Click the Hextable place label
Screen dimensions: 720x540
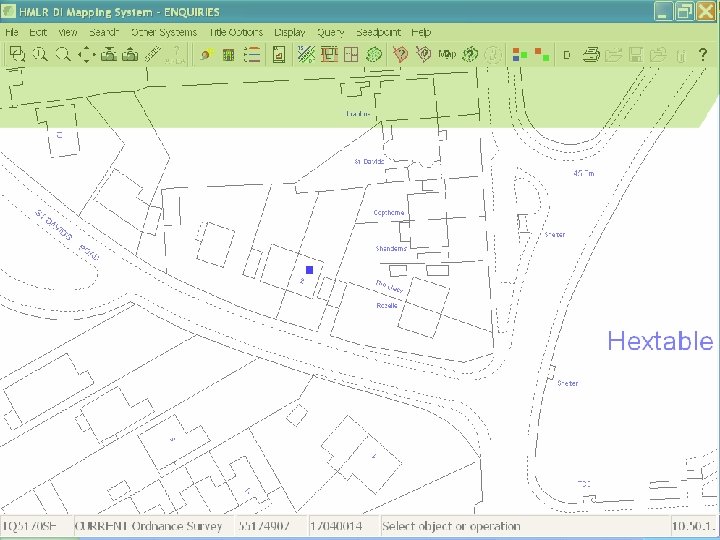pyautogui.click(x=660, y=341)
